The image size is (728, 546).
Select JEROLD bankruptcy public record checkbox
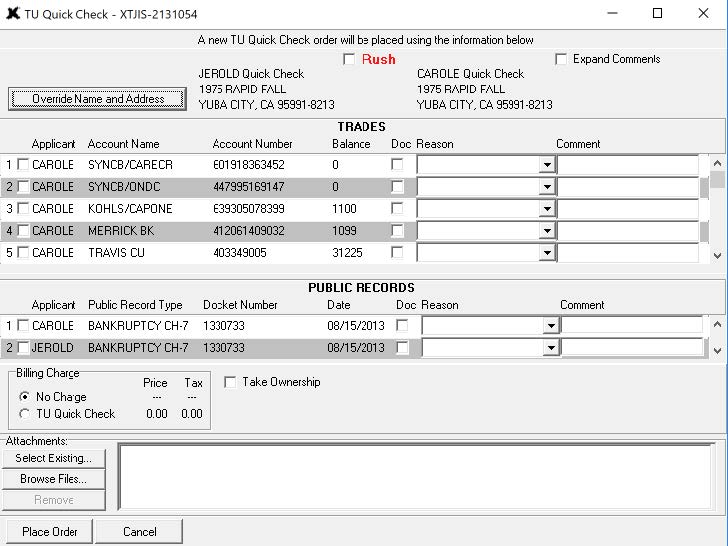[x=23, y=347]
